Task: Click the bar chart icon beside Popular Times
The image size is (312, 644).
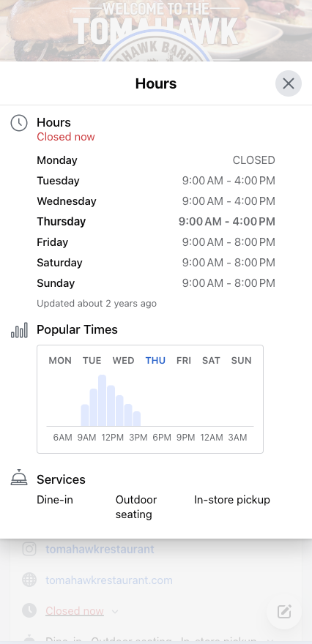Action: point(19,330)
